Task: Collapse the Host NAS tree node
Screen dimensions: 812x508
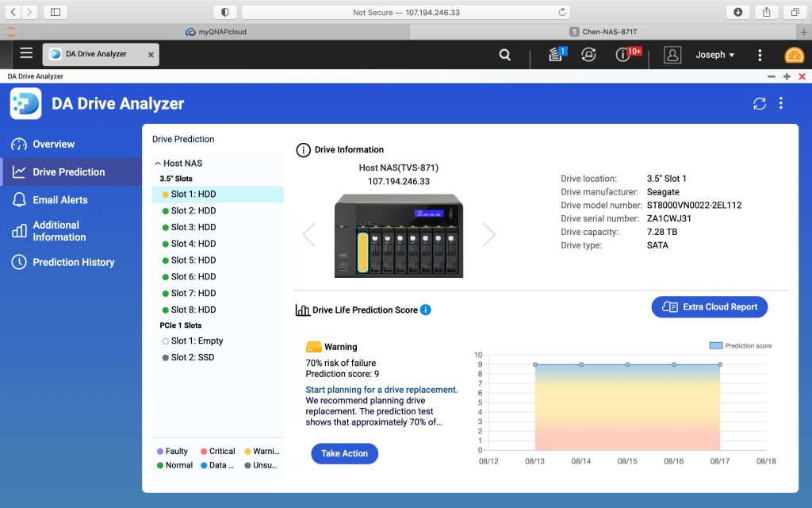Action: point(158,164)
